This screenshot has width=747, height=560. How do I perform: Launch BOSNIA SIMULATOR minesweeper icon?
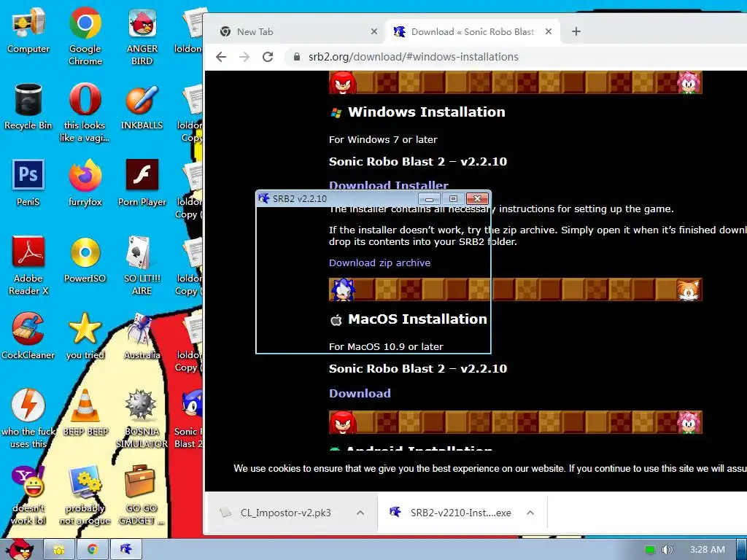142,419
